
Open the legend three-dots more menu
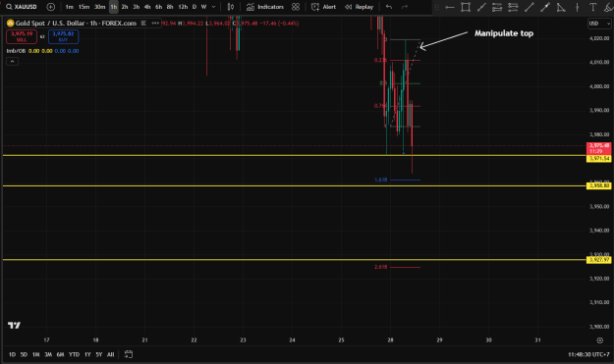155,24
